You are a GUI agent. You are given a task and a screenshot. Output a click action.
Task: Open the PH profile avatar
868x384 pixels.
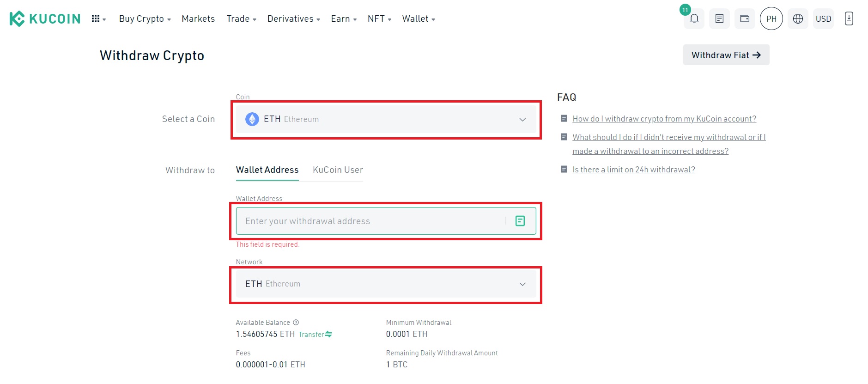pyautogui.click(x=771, y=19)
